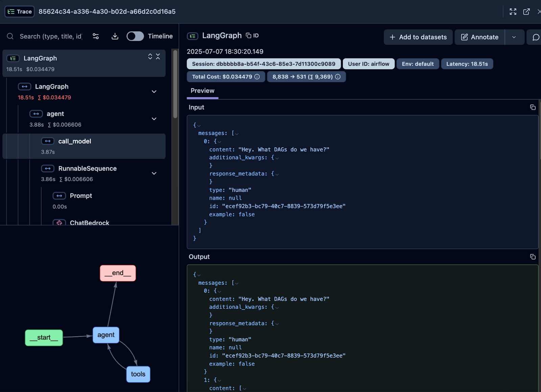Click the agent span icon
541x392 pixels.
coord(36,114)
